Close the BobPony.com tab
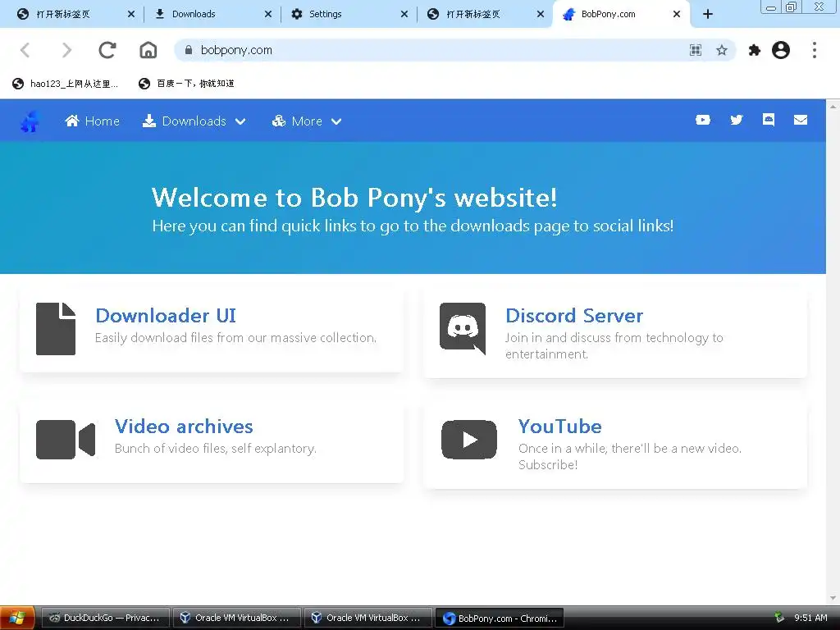This screenshot has width=840, height=630. [x=677, y=15]
